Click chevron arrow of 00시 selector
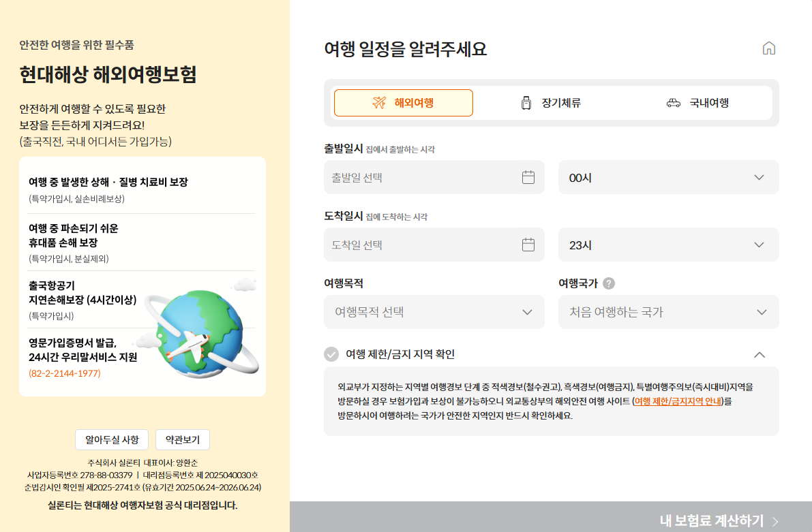Viewport: 812px width, 532px height. (x=760, y=177)
